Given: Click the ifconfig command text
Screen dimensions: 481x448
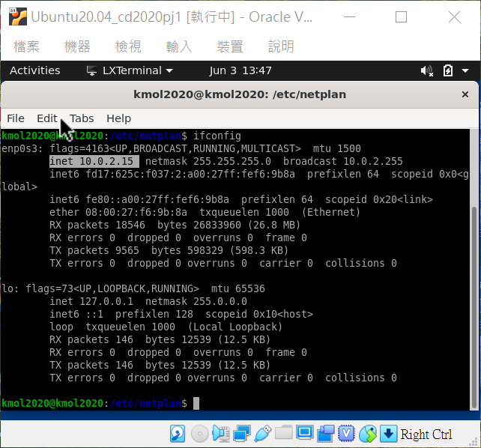Looking at the screenshot, I should [x=217, y=136].
